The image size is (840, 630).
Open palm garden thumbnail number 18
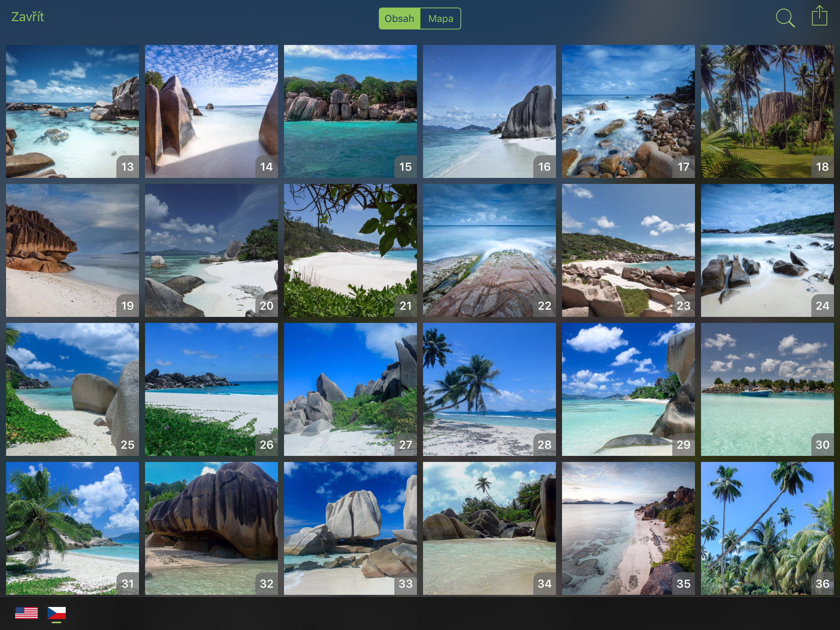pos(767,111)
